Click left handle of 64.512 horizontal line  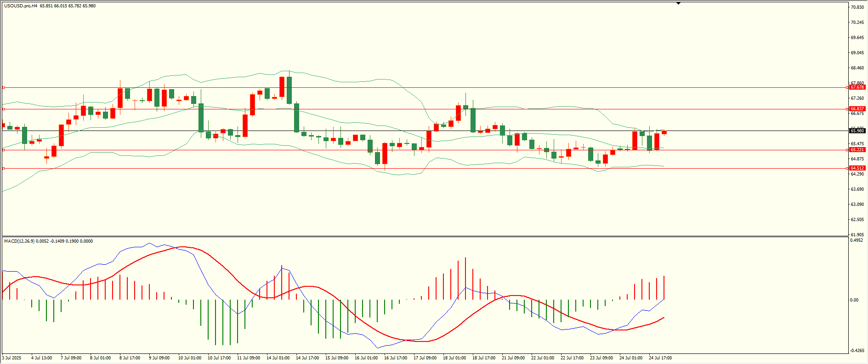click(4, 168)
